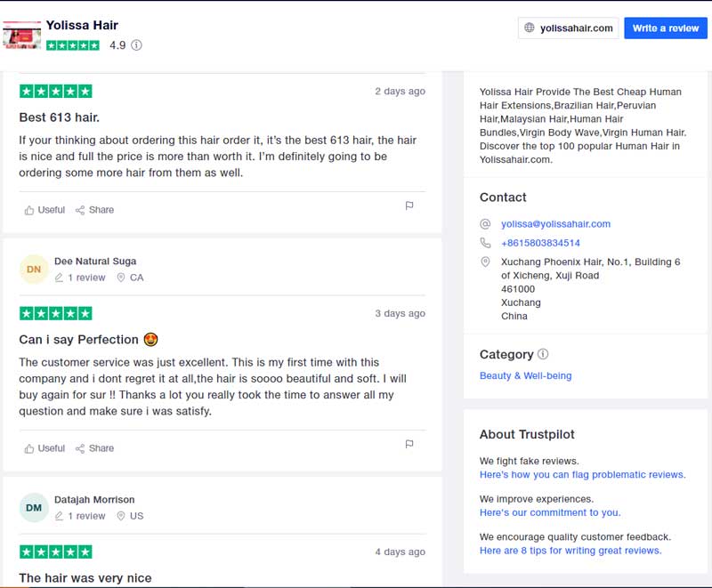712x588 pixels.
Task: Click the Yolissa Hair company name heading
Action: [x=82, y=26]
